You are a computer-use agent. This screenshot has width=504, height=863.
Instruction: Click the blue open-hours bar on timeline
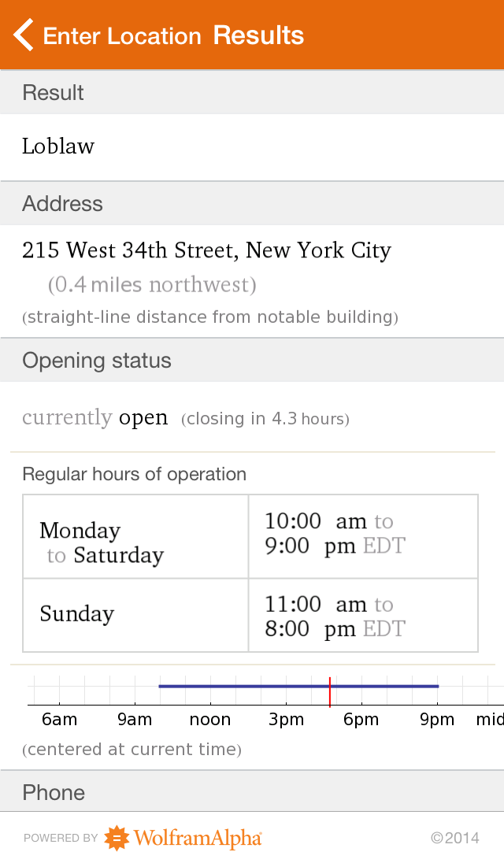coord(236,687)
